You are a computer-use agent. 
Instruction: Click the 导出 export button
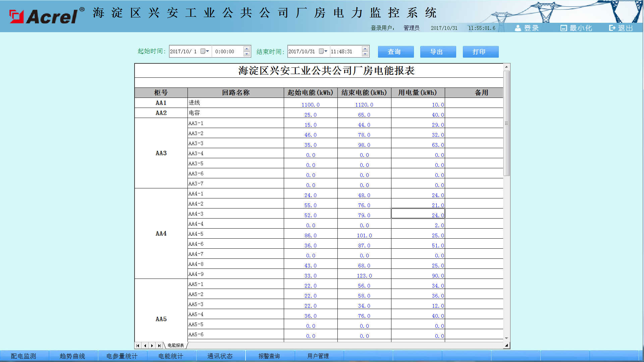pyautogui.click(x=438, y=52)
